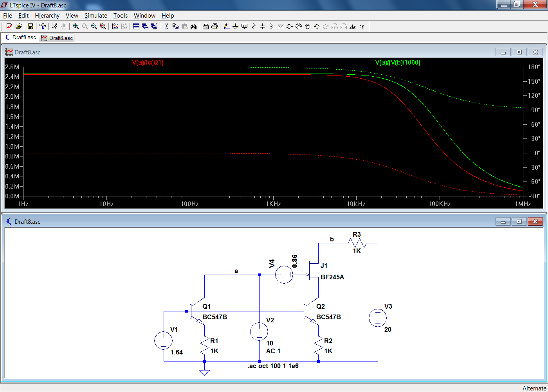548x392 pixels.
Task: Click the V1 value 1.64
Action: (177, 352)
